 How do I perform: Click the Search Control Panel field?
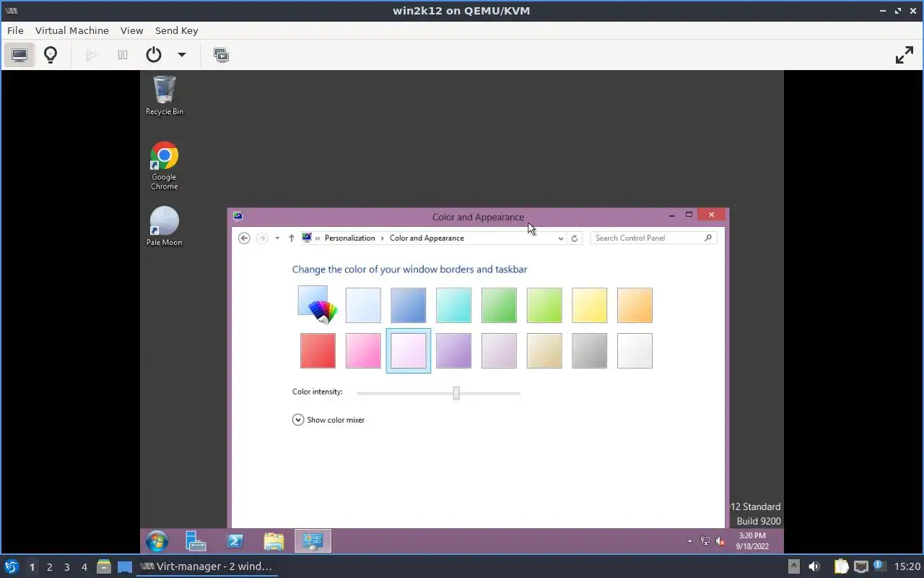coord(654,238)
